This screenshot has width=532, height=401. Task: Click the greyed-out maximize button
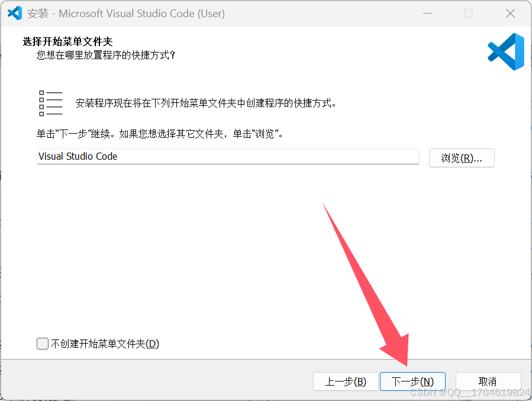(x=468, y=14)
